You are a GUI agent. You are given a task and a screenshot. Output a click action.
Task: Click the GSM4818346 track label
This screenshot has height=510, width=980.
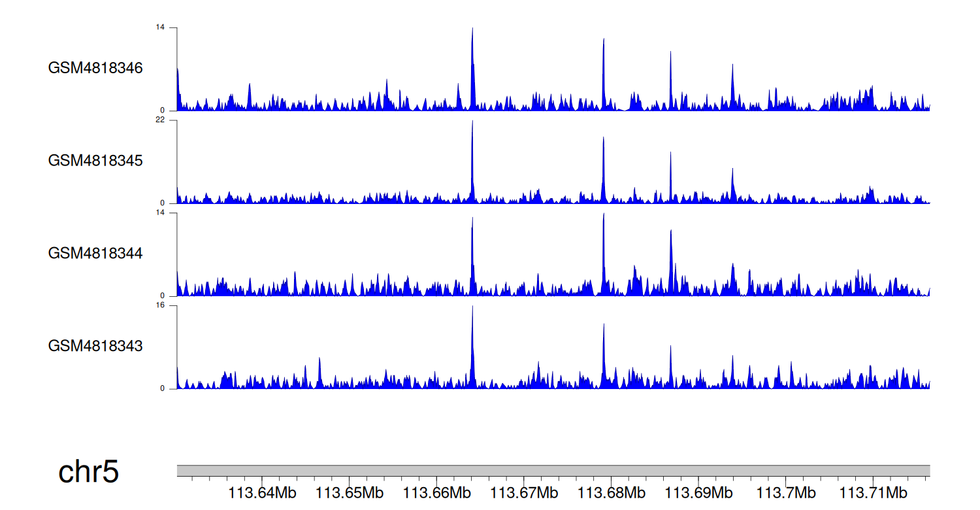click(95, 68)
